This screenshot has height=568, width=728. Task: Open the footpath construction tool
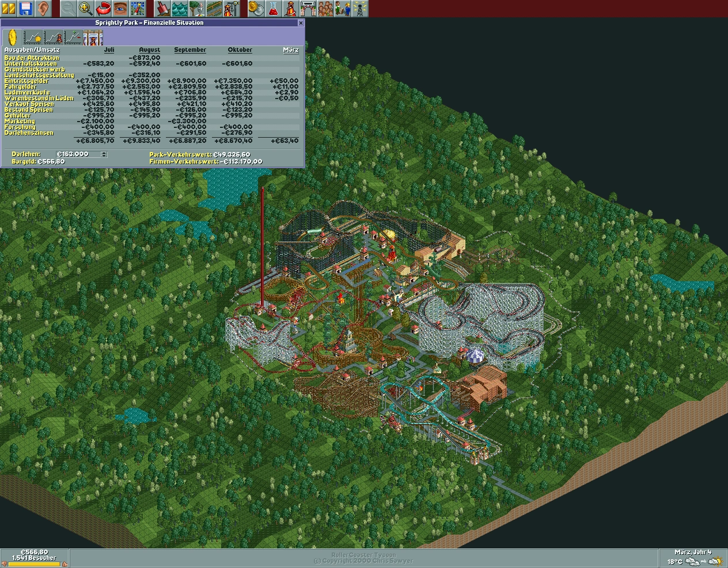pyautogui.click(x=215, y=9)
